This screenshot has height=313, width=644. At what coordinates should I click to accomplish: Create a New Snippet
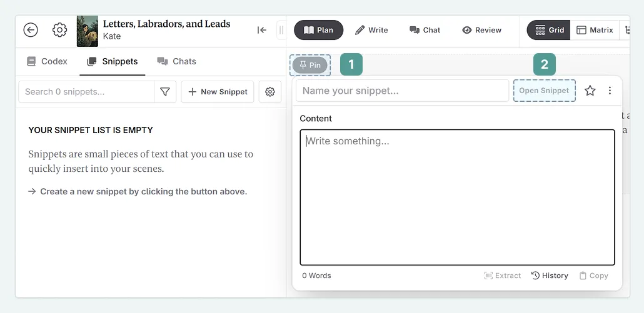point(218,92)
